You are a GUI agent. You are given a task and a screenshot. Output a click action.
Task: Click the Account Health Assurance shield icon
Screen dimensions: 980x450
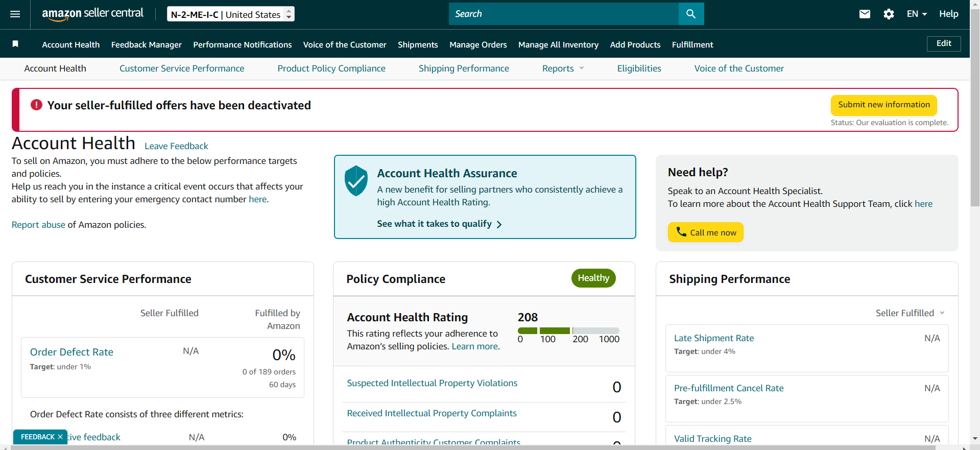[x=356, y=181]
